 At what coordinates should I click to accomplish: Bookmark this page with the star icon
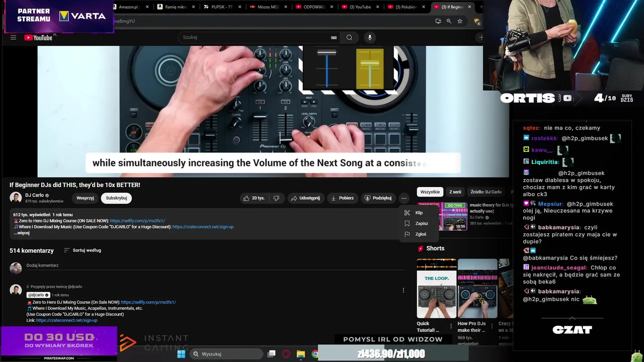point(459,21)
